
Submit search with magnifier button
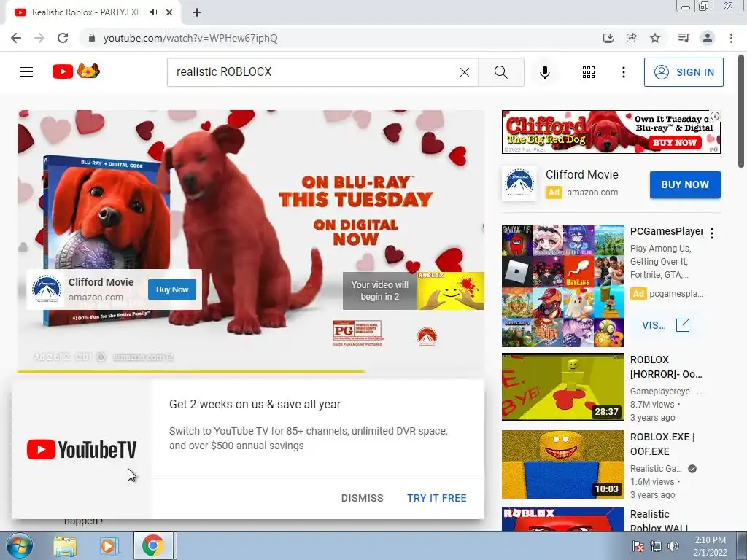(x=500, y=72)
